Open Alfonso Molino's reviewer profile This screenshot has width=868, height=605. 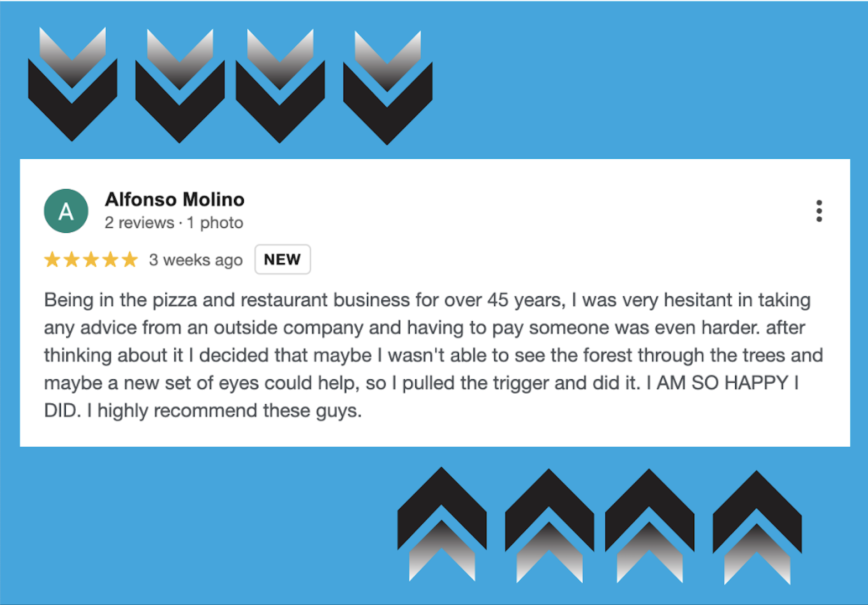[x=175, y=199]
